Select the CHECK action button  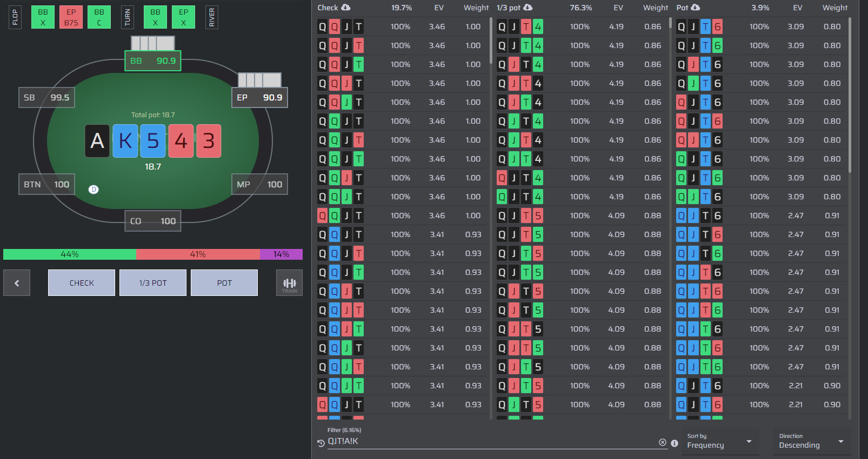point(82,283)
